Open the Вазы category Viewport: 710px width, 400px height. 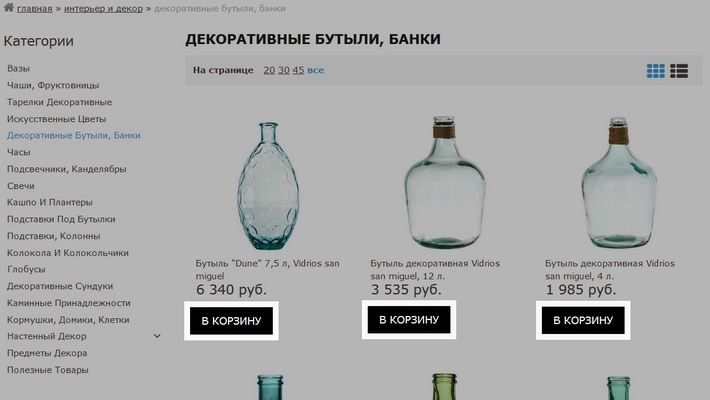18,68
